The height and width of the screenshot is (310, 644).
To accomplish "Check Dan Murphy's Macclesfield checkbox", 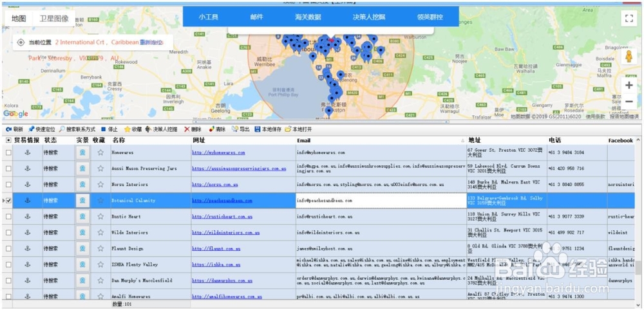I will (8, 280).
